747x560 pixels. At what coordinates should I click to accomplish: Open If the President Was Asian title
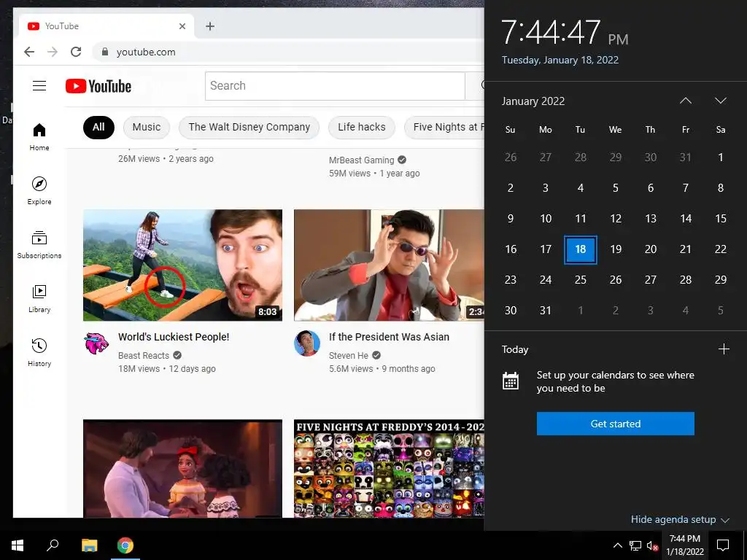tap(389, 337)
